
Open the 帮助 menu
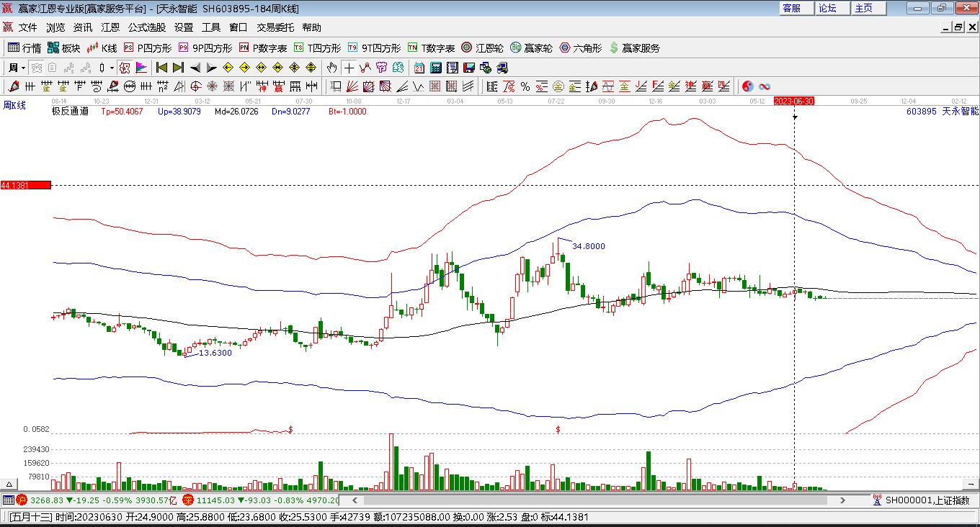point(312,27)
